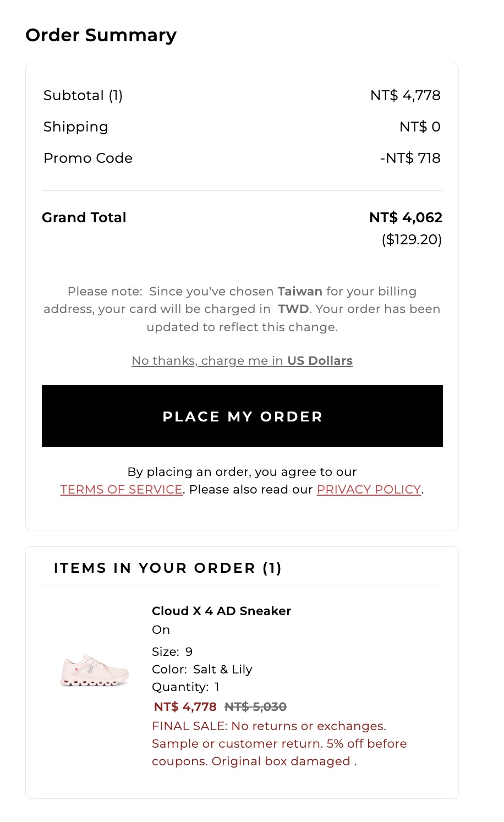Click the Size: 9 detail

[x=172, y=651]
